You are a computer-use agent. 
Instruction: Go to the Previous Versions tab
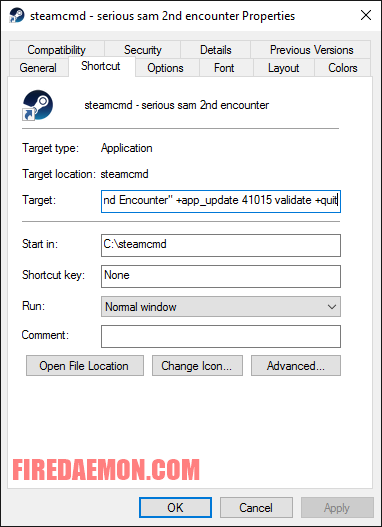point(311,50)
